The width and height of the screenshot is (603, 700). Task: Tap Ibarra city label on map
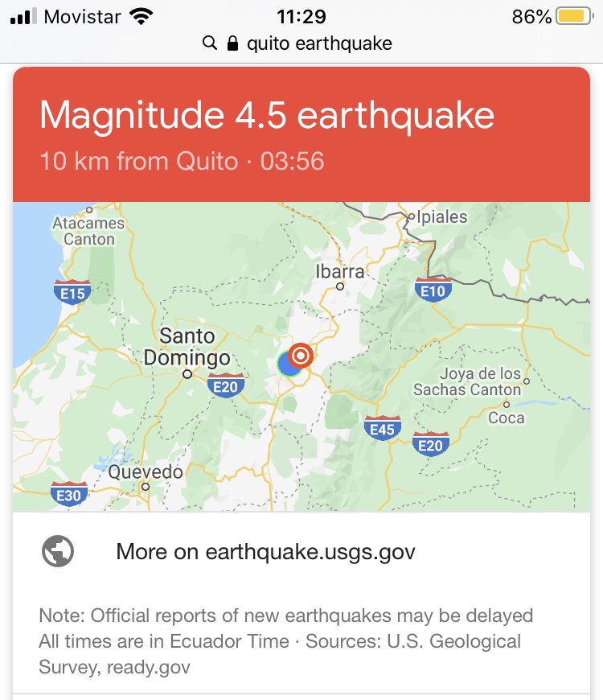point(340,271)
